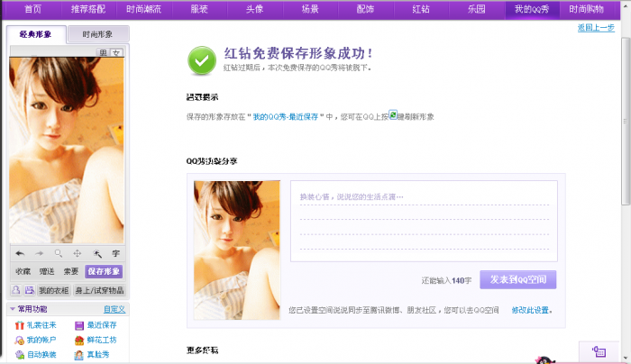Open 身上/试穿物品 button
This screenshot has width=631, height=364.
click(99, 290)
